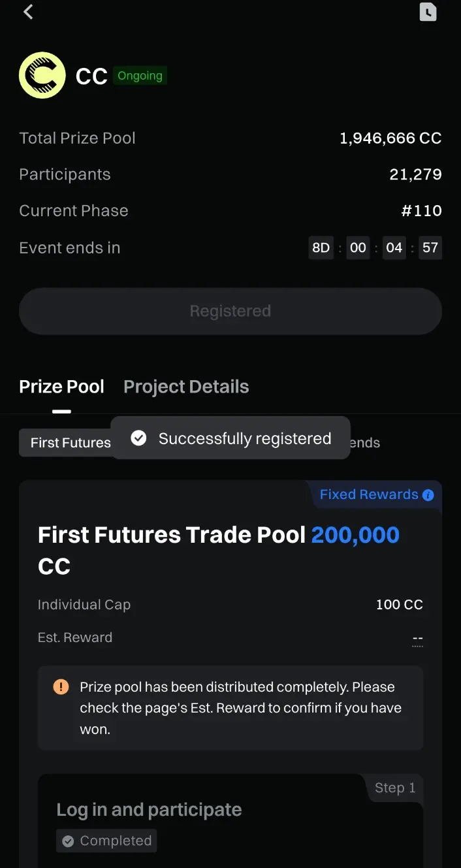Tap the Est. Reward dashed value
461x868 pixels.
(418, 638)
